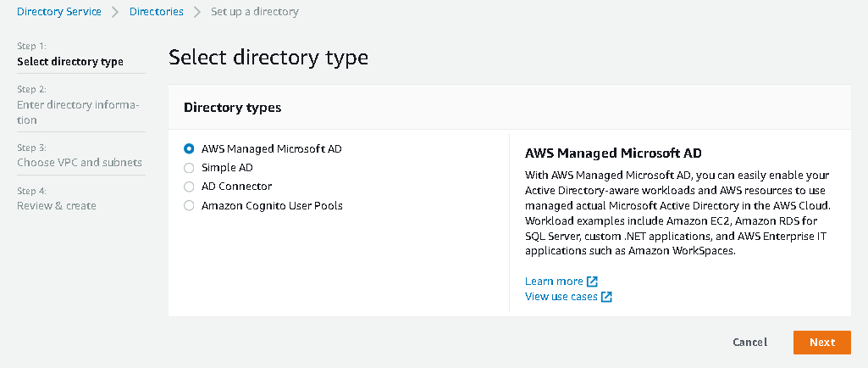Select the AWS Managed Microsoft AD radio button

pyautogui.click(x=189, y=149)
